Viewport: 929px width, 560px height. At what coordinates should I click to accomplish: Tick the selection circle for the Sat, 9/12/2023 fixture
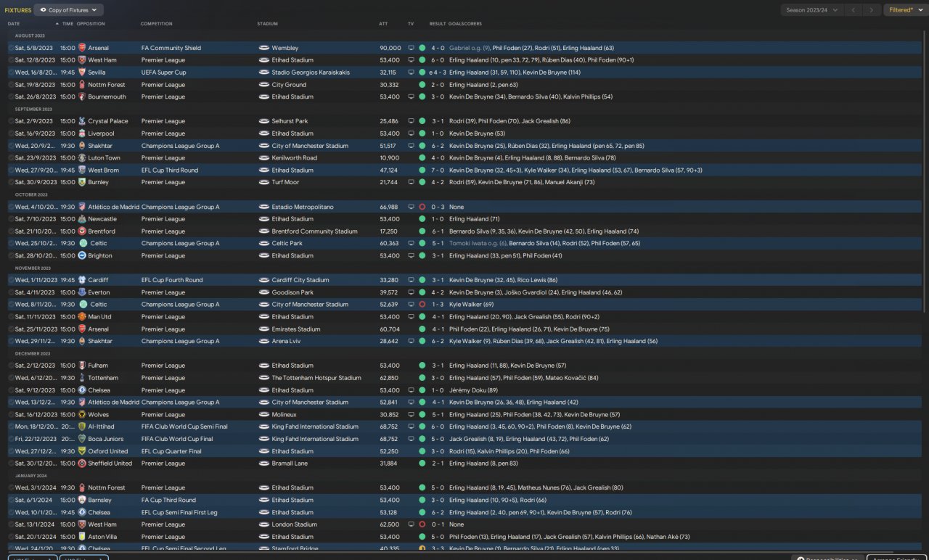click(x=11, y=390)
